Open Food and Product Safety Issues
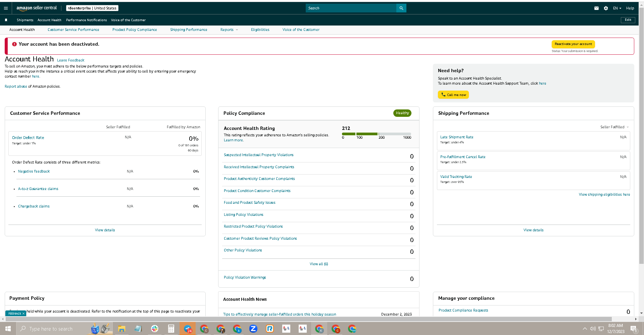644x335 pixels. coord(250,202)
